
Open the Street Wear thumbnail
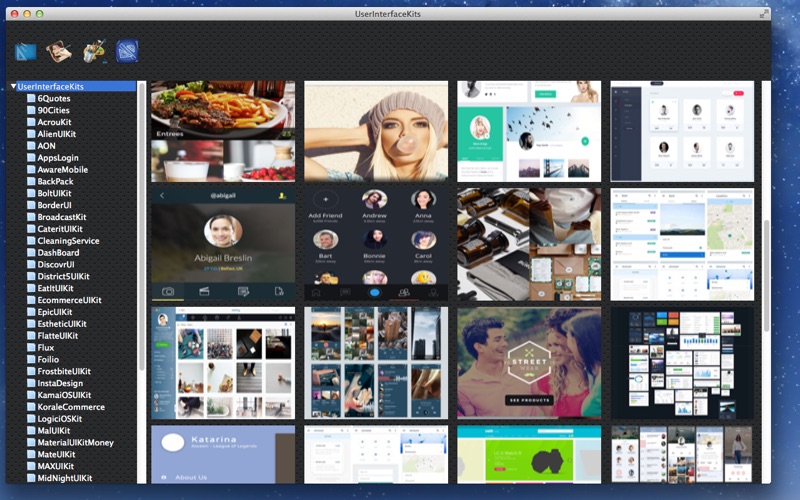click(529, 363)
